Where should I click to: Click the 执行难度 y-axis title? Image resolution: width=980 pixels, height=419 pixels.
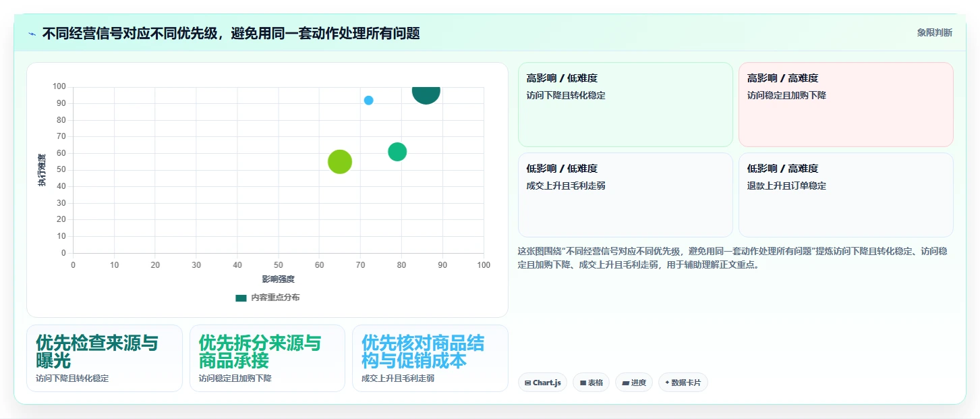(42, 170)
